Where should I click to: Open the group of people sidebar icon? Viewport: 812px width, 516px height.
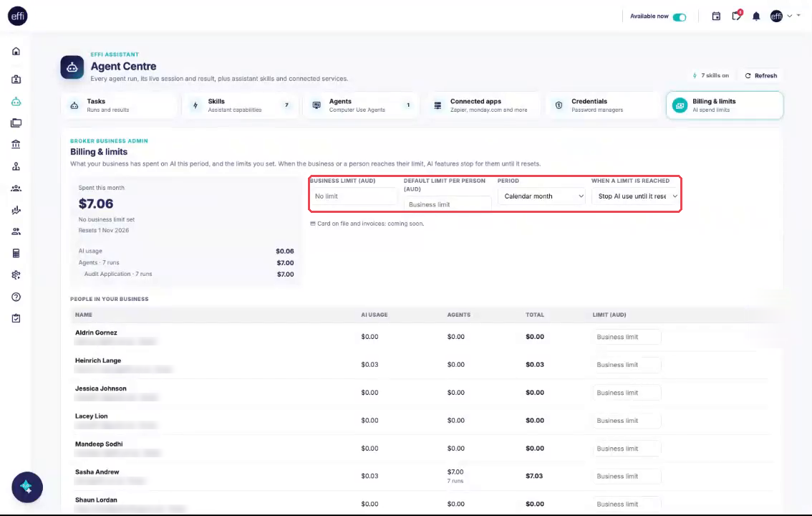[16, 188]
